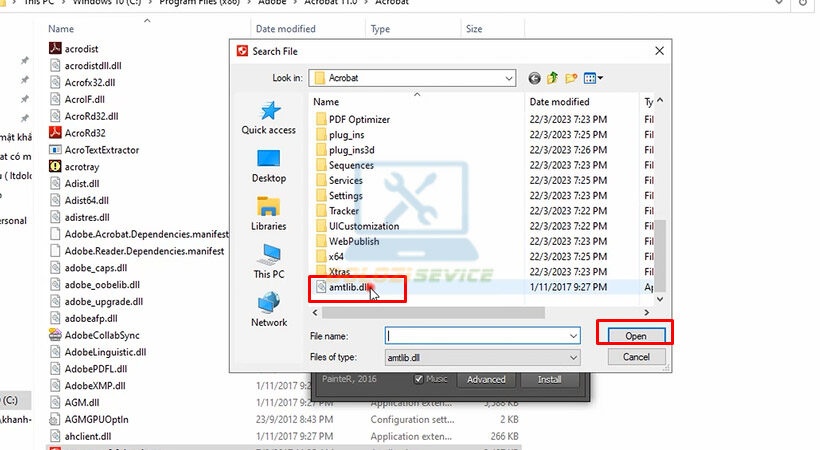
Task: Select the Sequences folder
Action: [345, 165]
